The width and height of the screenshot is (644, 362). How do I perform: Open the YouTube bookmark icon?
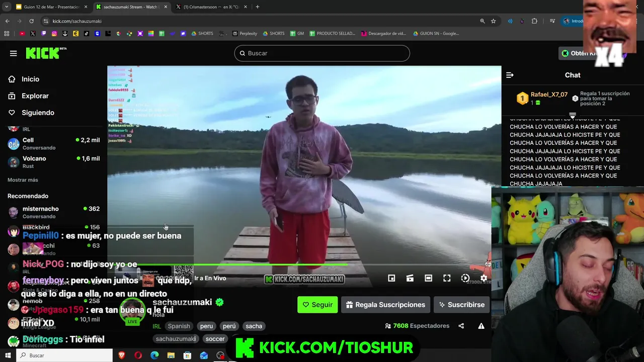[22, 34]
